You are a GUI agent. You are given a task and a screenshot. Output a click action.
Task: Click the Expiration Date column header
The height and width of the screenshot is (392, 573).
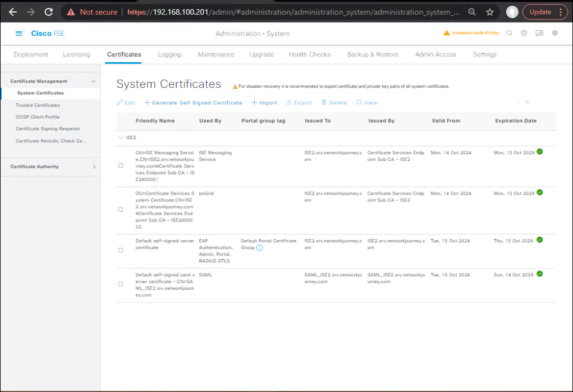pyautogui.click(x=516, y=121)
